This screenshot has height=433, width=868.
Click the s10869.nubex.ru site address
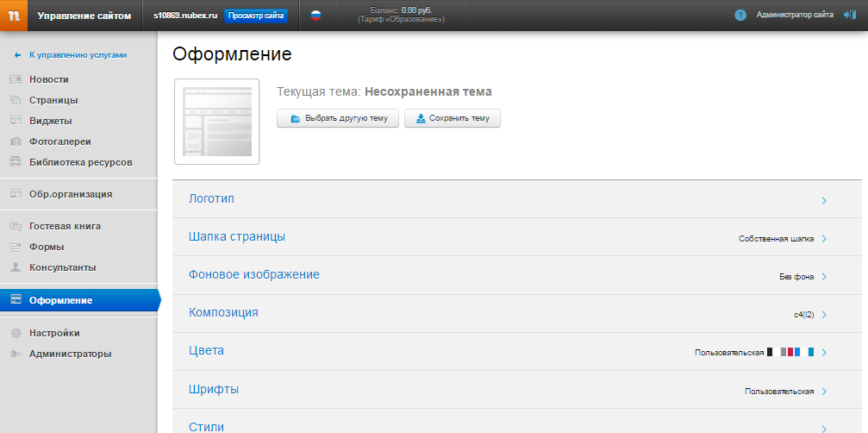(x=185, y=16)
